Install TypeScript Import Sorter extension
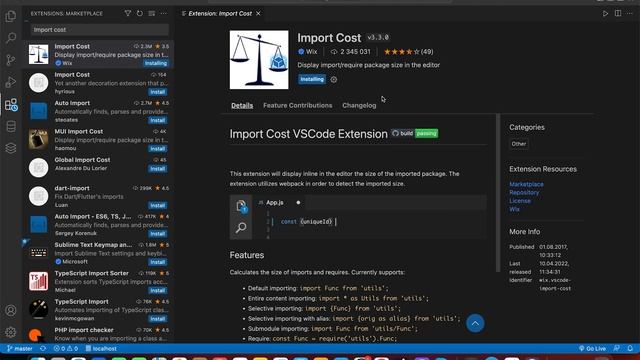The width and height of the screenshot is (640, 360). pyautogui.click(x=158, y=290)
